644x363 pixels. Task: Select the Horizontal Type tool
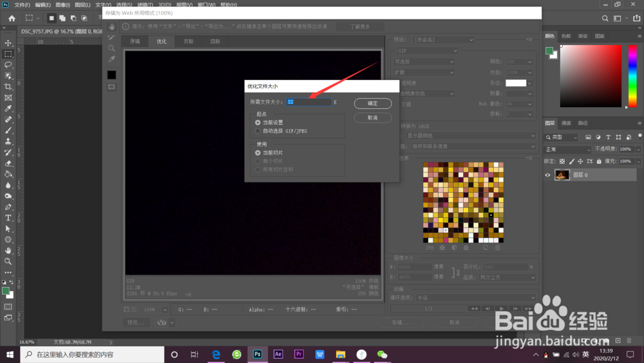coord(8,218)
